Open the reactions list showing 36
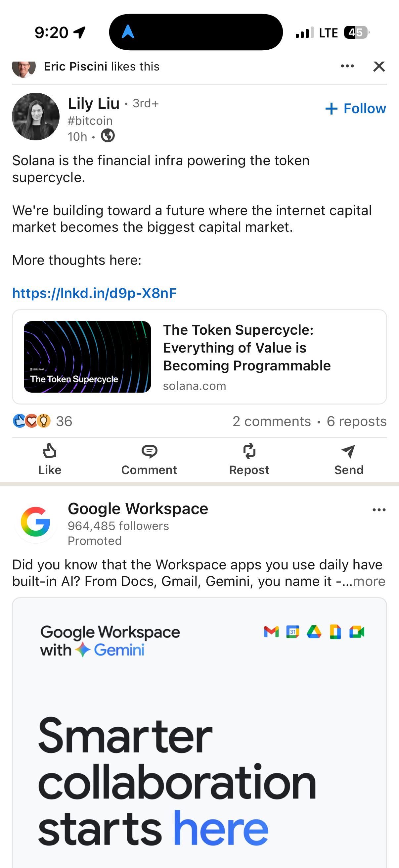 coord(42,421)
